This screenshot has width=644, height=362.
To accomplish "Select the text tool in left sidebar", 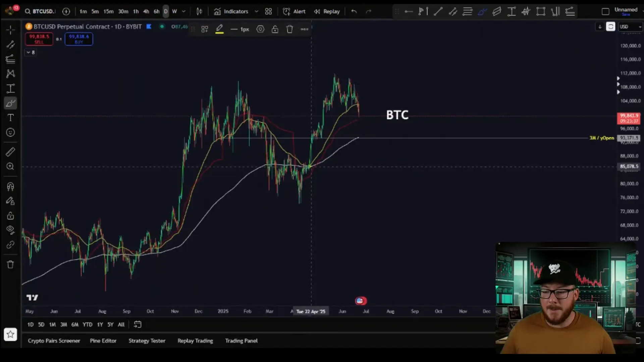I will click(10, 118).
